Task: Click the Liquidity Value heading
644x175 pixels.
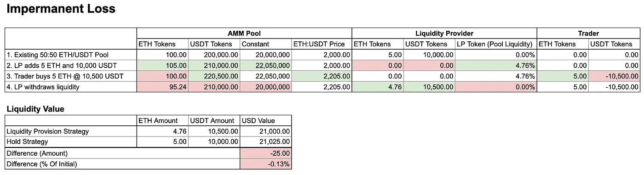Action: [35, 109]
